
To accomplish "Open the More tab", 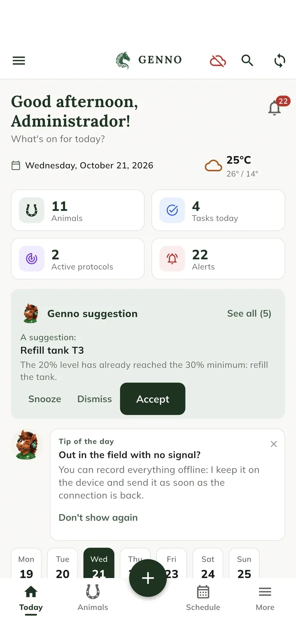I will 265,598.
